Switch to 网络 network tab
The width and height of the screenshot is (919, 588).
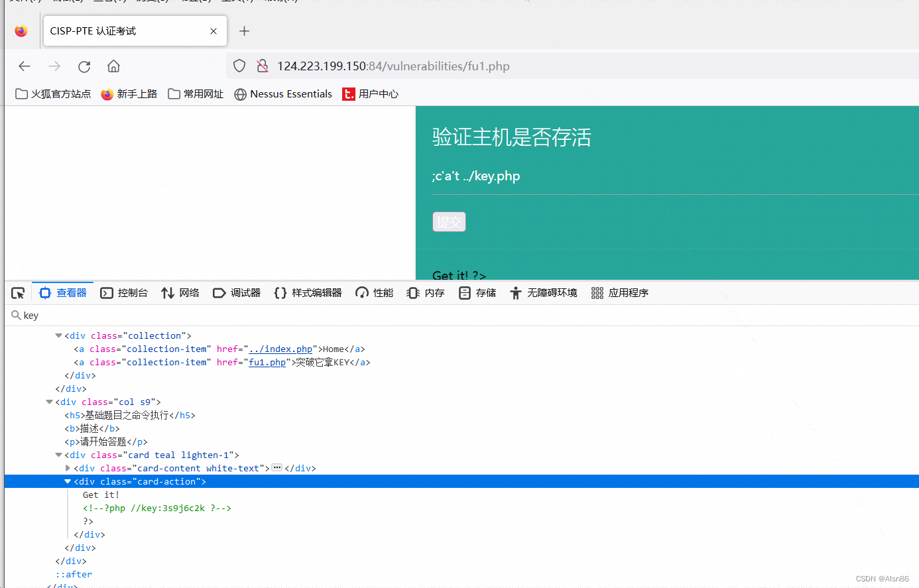pos(180,293)
